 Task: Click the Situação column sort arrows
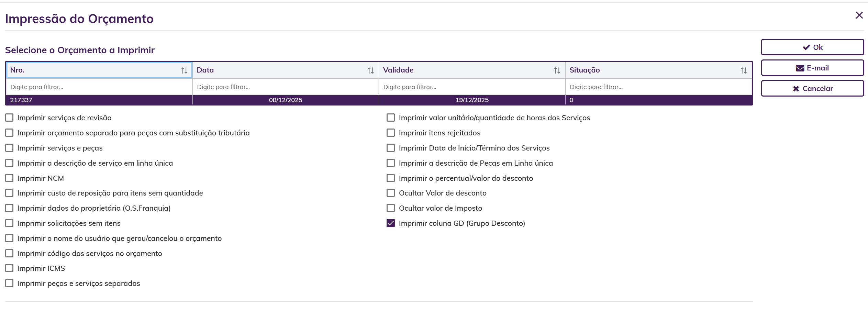pos(744,70)
